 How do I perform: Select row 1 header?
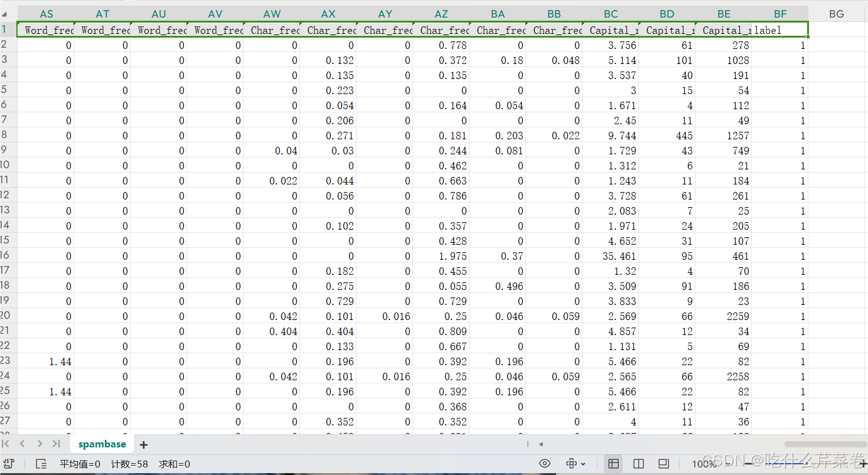(x=8, y=29)
